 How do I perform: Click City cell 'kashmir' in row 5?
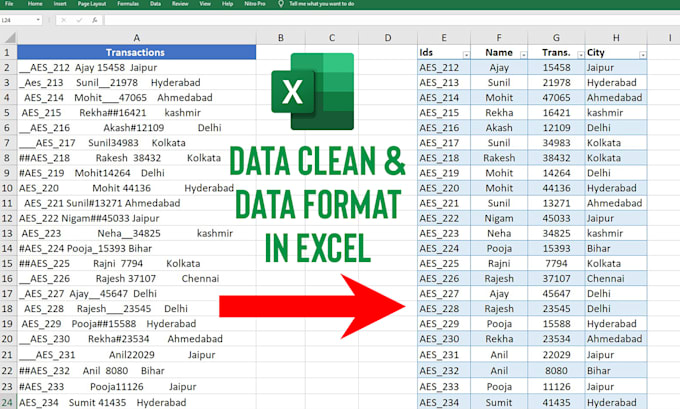point(616,113)
